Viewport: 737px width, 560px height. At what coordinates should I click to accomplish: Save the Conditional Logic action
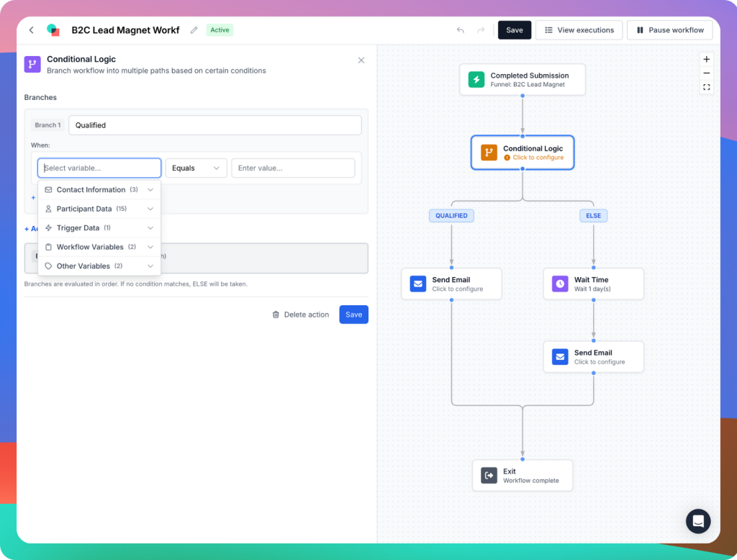pyautogui.click(x=353, y=315)
